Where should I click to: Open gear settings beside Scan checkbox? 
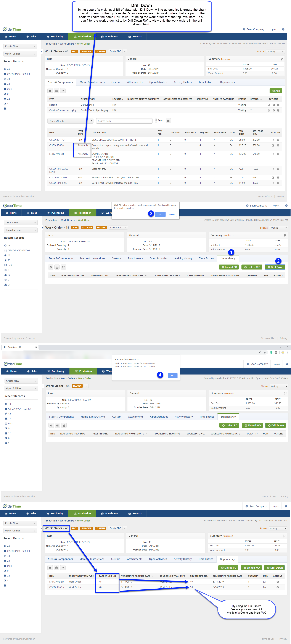(x=169, y=121)
